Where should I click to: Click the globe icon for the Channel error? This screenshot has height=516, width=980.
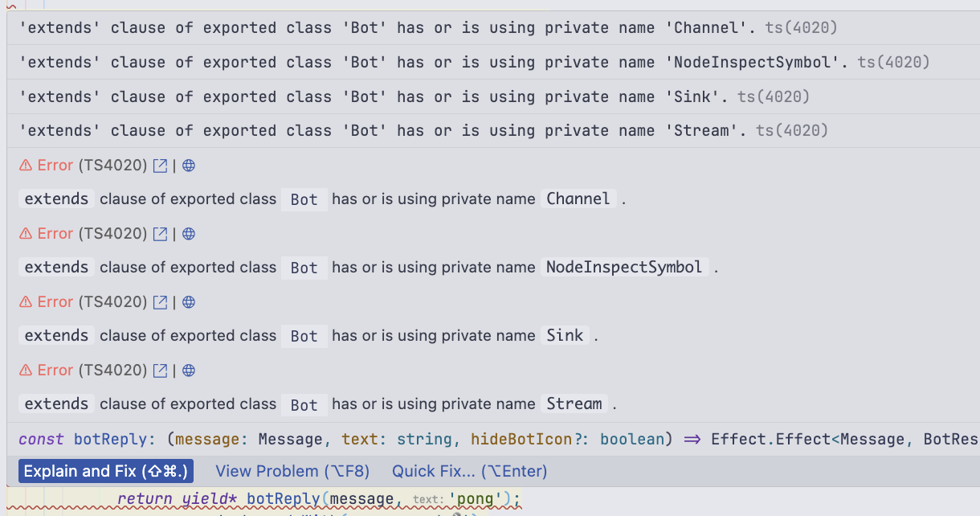click(189, 166)
